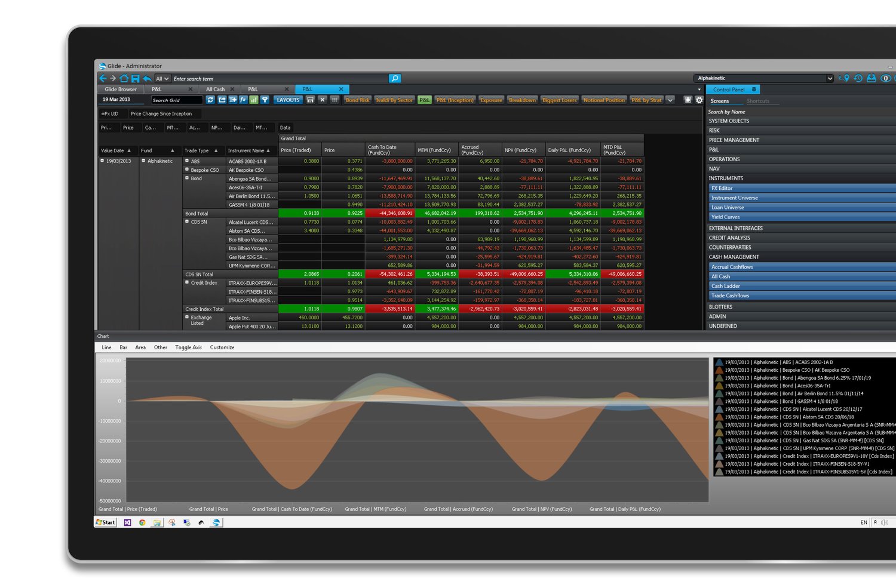Switch chart to Line type
The height and width of the screenshot is (588, 896).
click(106, 347)
